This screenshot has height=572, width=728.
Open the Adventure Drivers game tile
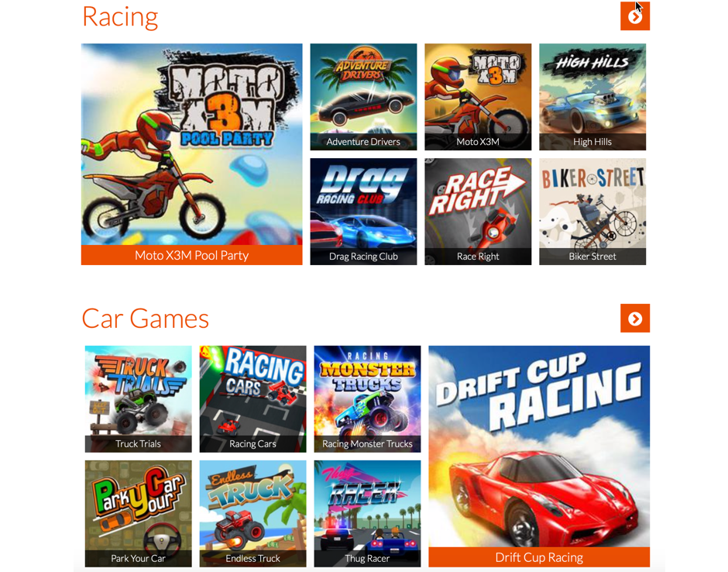(363, 97)
